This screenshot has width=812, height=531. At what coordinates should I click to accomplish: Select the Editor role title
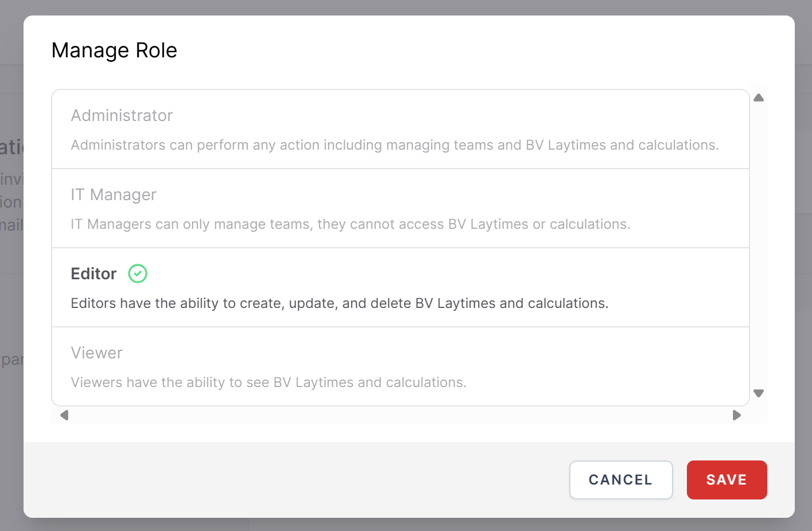pyautogui.click(x=94, y=274)
